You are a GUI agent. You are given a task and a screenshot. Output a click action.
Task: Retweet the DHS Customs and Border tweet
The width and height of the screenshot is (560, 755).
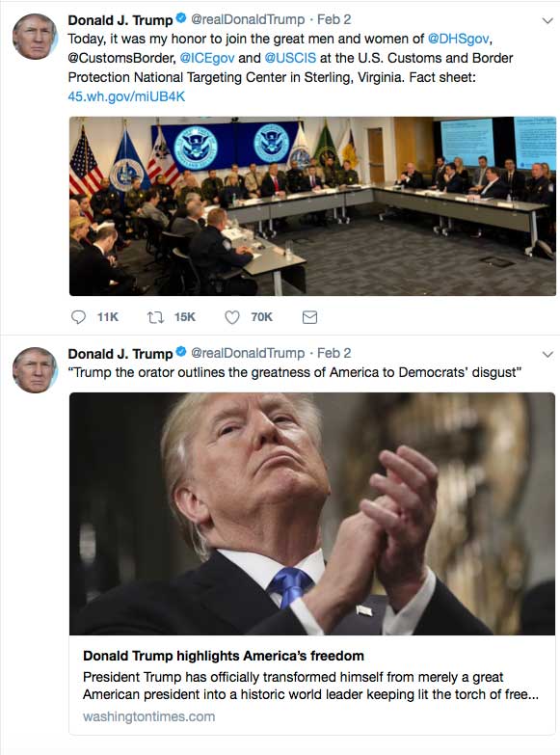[155, 317]
